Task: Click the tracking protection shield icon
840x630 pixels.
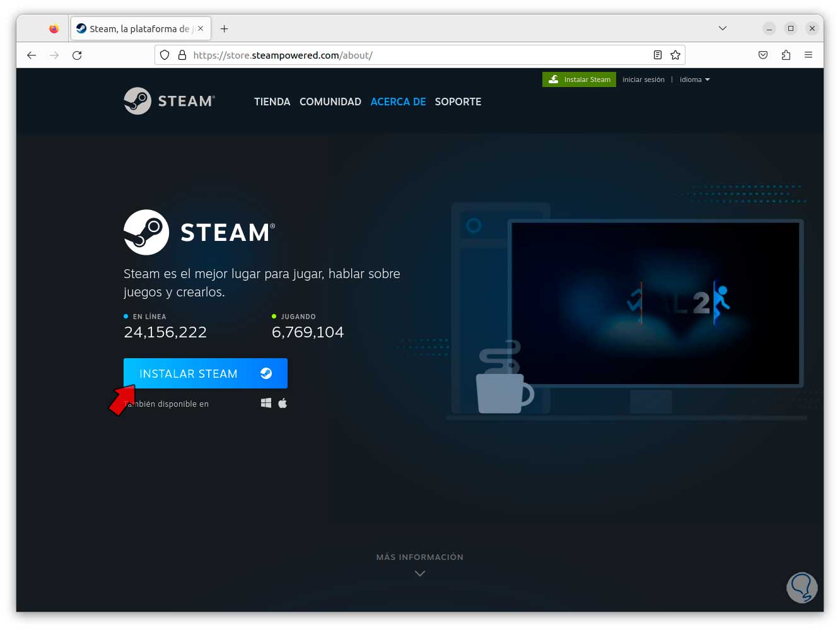Action: point(165,55)
